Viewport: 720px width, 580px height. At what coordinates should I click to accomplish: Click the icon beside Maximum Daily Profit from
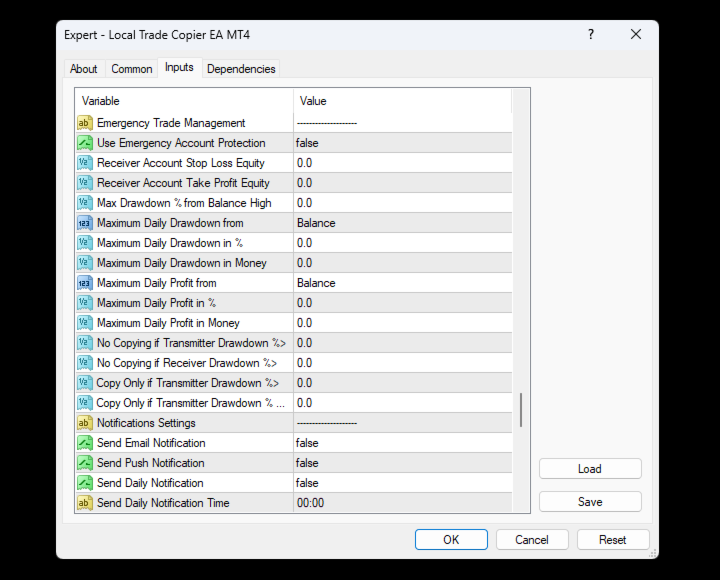[84, 283]
